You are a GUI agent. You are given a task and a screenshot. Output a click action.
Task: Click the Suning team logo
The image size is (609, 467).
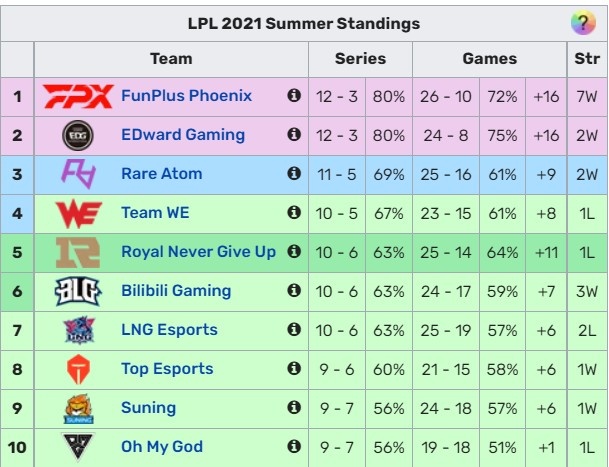[78, 408]
